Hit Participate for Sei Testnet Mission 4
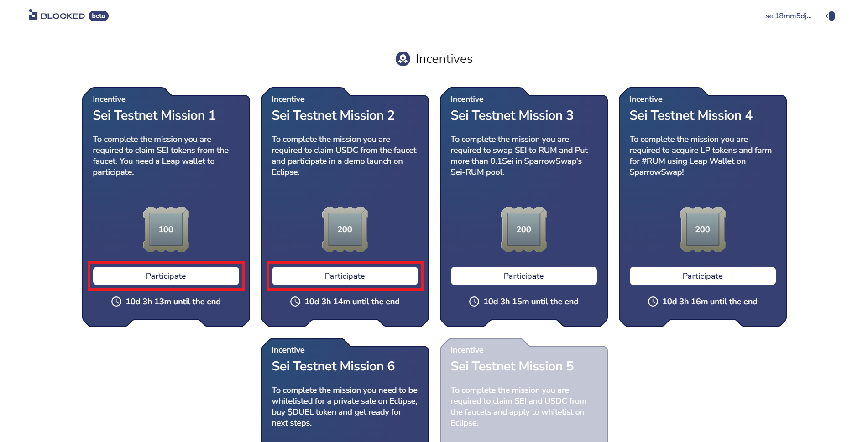 tap(703, 276)
